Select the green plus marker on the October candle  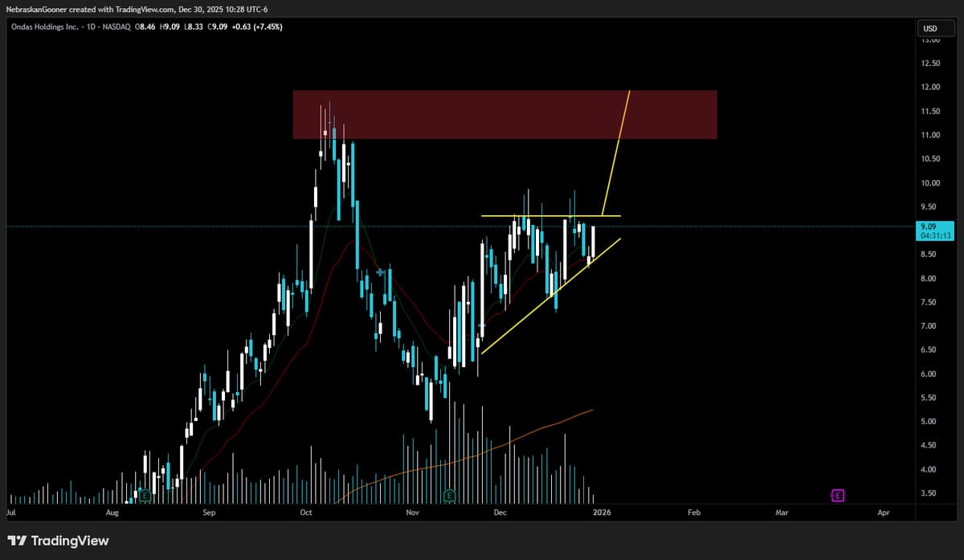pos(378,273)
